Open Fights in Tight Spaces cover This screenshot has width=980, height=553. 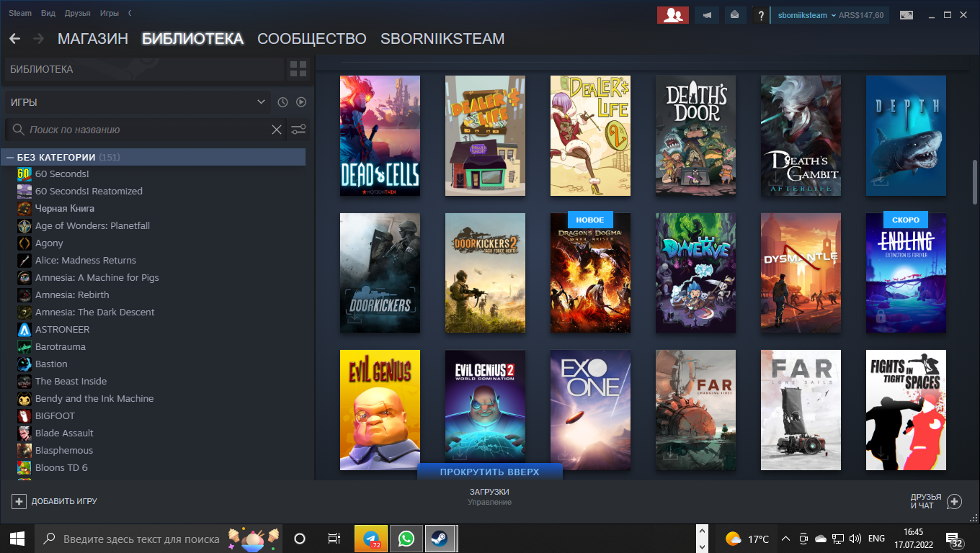(906, 410)
